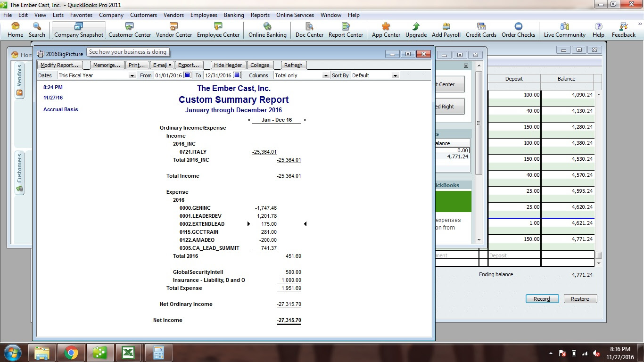Open File Explorer from taskbar

pos(42,352)
